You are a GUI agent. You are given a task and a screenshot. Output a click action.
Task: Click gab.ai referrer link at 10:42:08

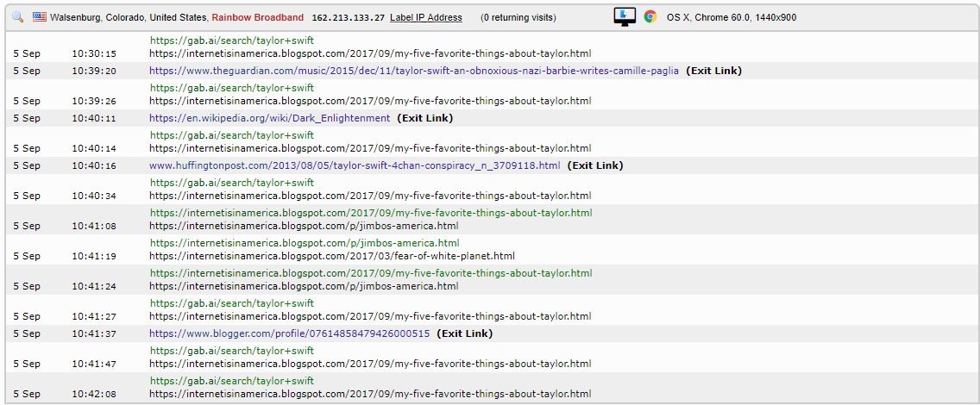pyautogui.click(x=232, y=381)
